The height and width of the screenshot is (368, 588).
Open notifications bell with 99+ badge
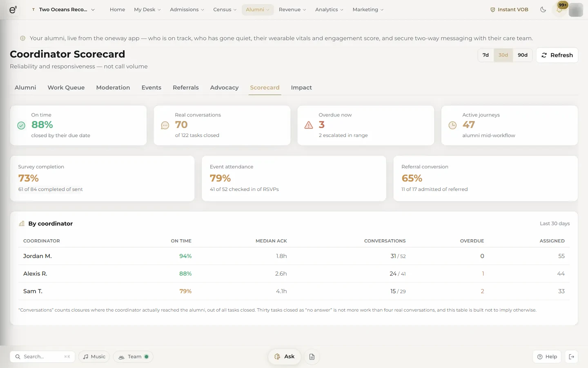(x=559, y=9)
